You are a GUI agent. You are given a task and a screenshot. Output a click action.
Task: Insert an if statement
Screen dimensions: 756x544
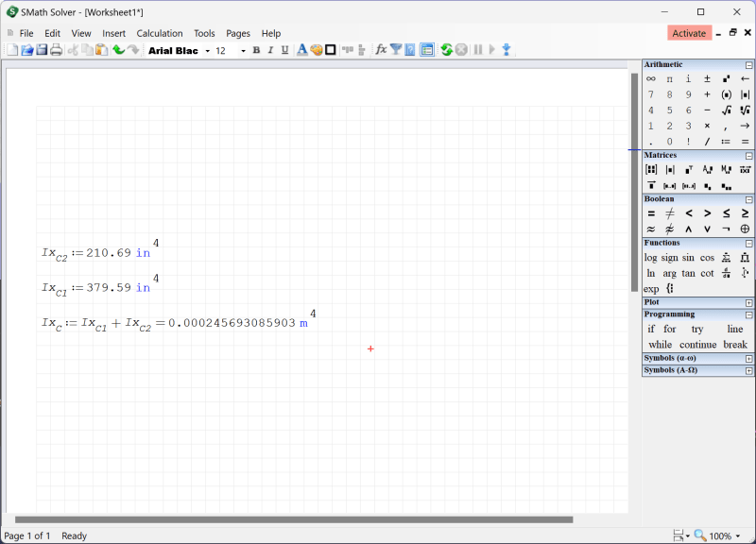point(651,329)
